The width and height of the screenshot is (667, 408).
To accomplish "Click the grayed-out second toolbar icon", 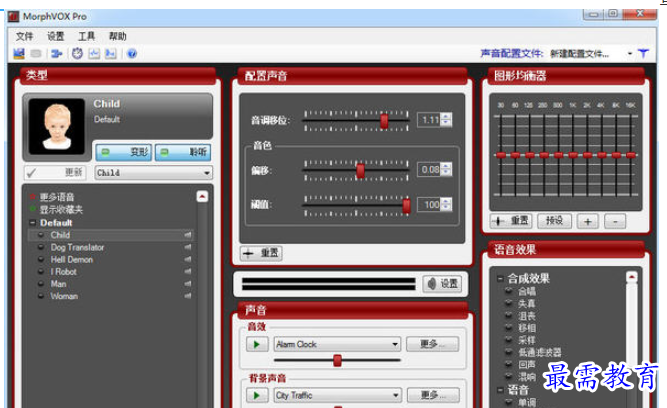I will point(36,54).
